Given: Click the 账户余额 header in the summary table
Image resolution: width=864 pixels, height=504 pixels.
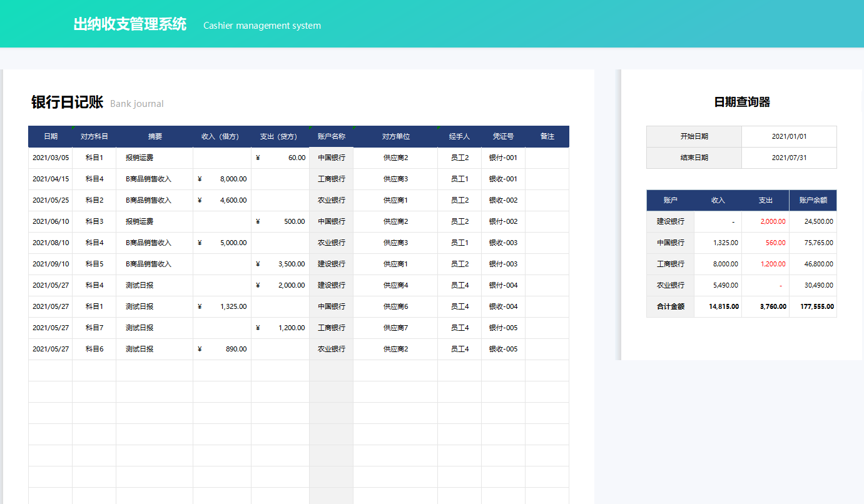Looking at the screenshot, I should [813, 200].
